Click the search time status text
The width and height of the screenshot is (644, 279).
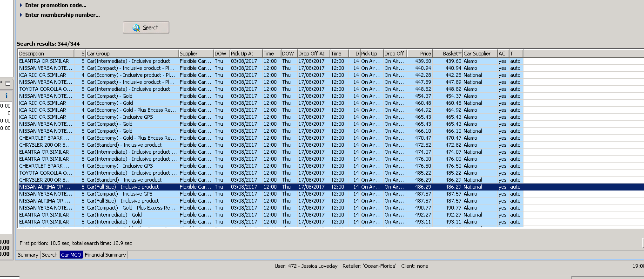click(75, 243)
